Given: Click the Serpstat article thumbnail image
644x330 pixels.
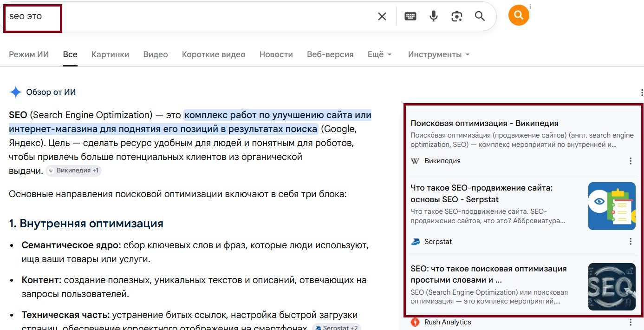Looking at the screenshot, I should pos(612,206).
